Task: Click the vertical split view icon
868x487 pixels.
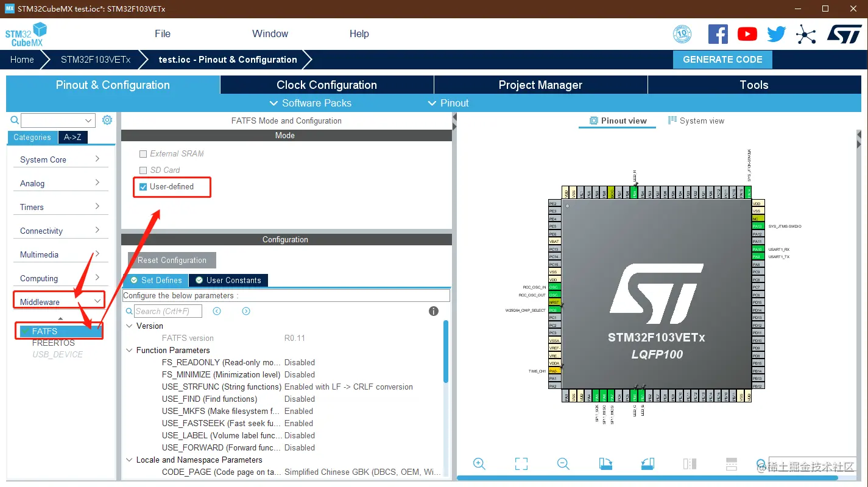Action: point(690,464)
